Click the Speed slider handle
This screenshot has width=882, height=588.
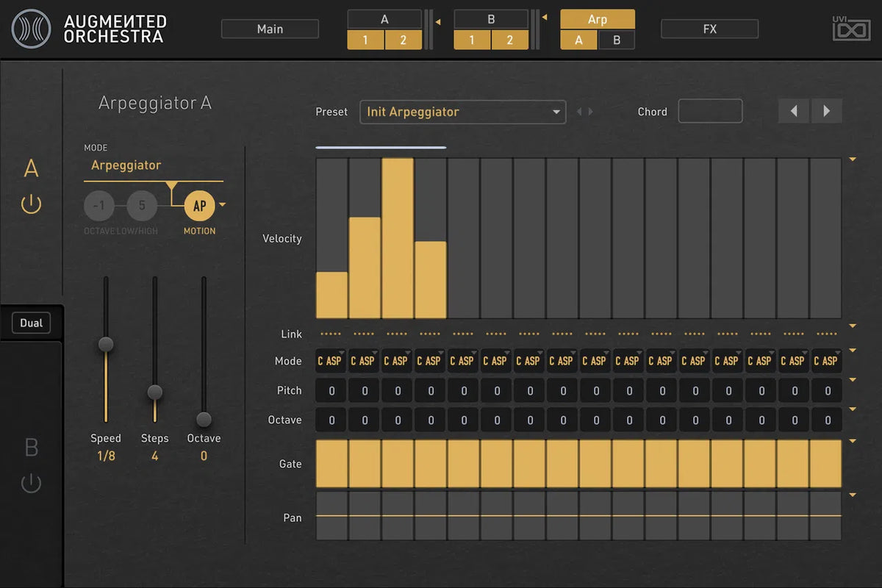tap(106, 344)
